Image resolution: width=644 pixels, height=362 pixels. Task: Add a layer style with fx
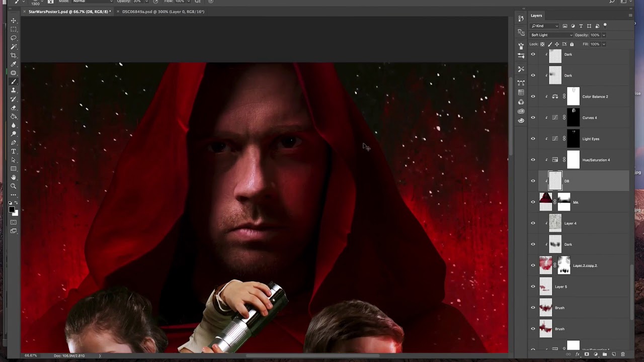[x=577, y=354]
